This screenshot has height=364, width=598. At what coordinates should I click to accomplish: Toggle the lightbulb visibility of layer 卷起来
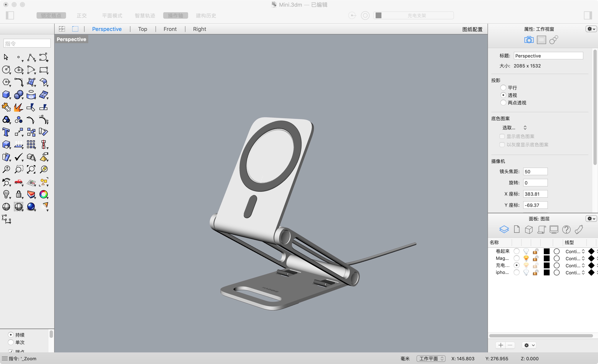pos(526,251)
